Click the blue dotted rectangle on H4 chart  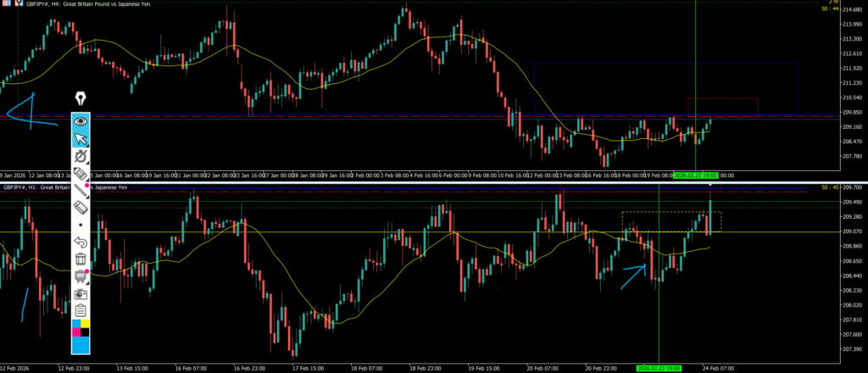click(665, 64)
